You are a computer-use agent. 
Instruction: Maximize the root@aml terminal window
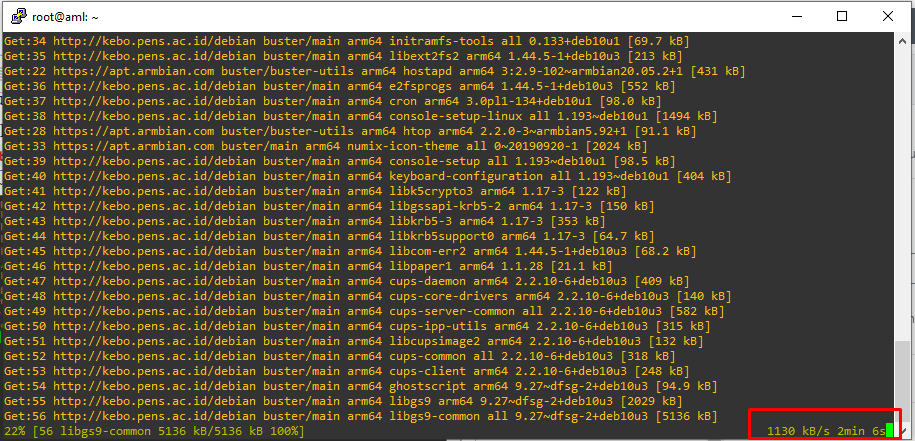click(843, 16)
